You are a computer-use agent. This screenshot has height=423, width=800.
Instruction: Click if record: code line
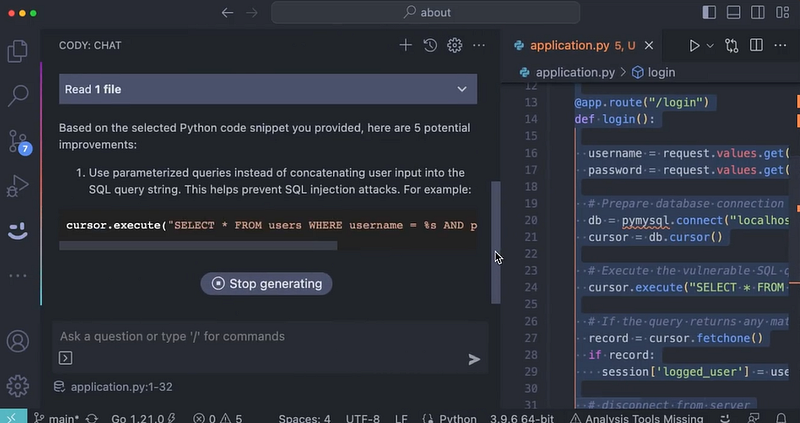[621, 355]
